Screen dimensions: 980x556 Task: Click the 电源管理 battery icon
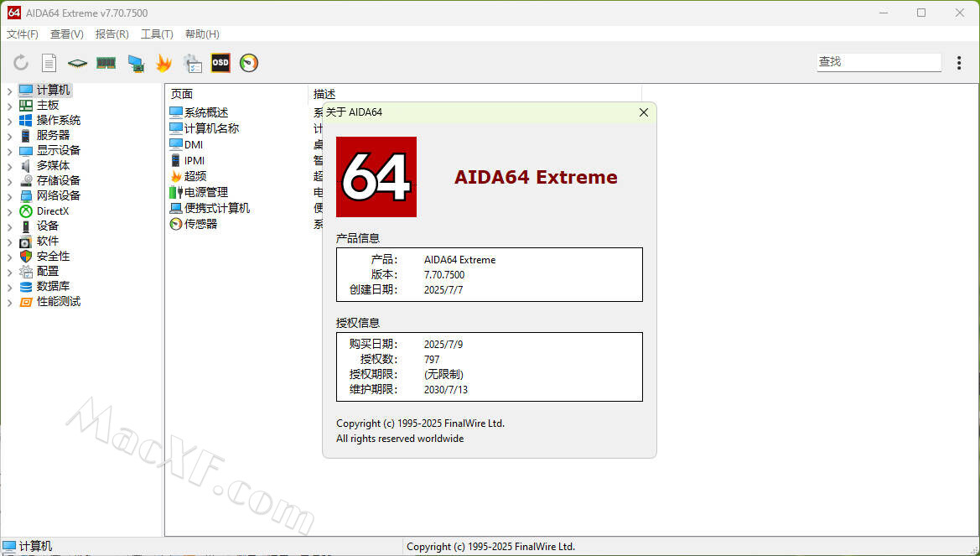pos(175,192)
